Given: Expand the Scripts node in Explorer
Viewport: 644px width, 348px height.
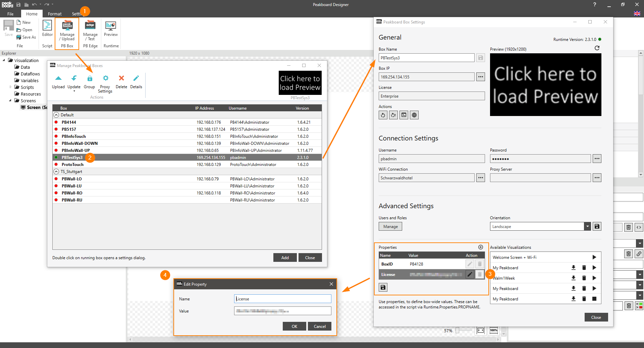Looking at the screenshot, I should click(10, 87).
